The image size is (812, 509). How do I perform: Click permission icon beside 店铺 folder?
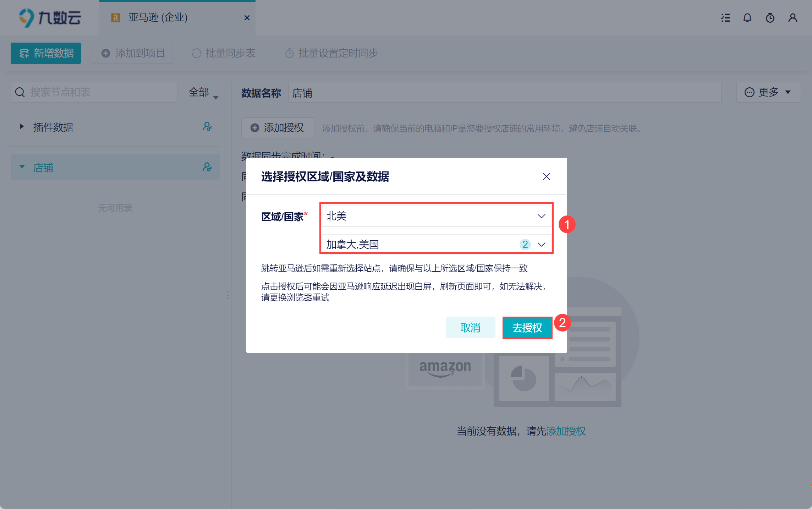tap(207, 167)
